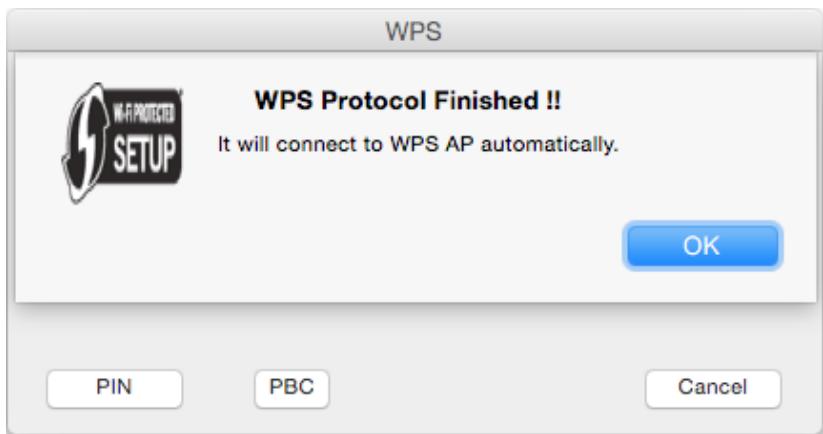The height and width of the screenshot is (434, 823).
Task: Click empty space between PBC and Cancel
Action: pyautogui.click(x=487, y=388)
